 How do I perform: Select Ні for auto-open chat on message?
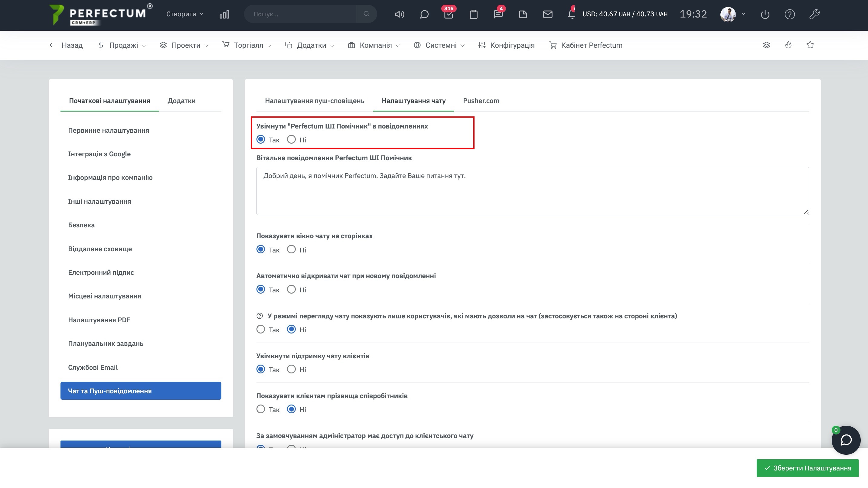point(292,289)
